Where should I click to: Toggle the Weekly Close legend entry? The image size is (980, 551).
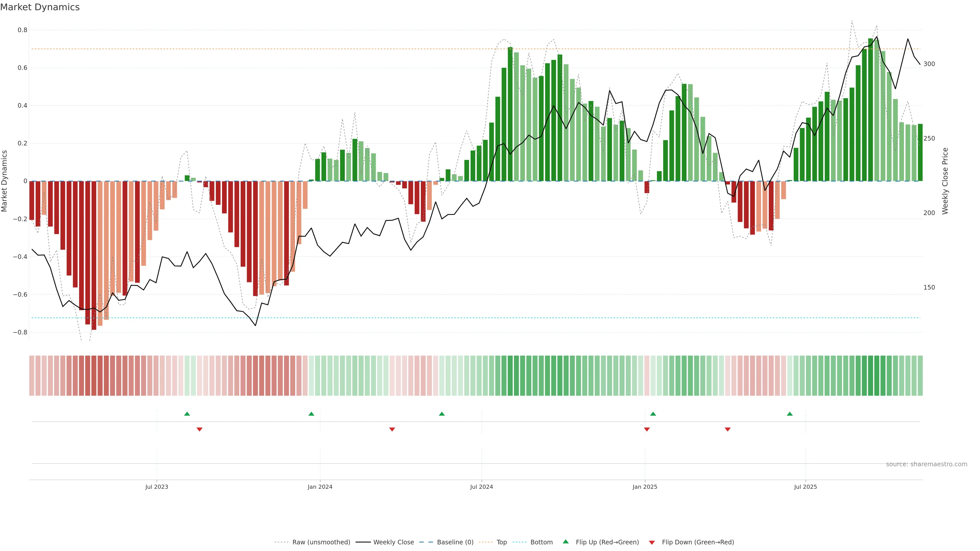(393, 542)
